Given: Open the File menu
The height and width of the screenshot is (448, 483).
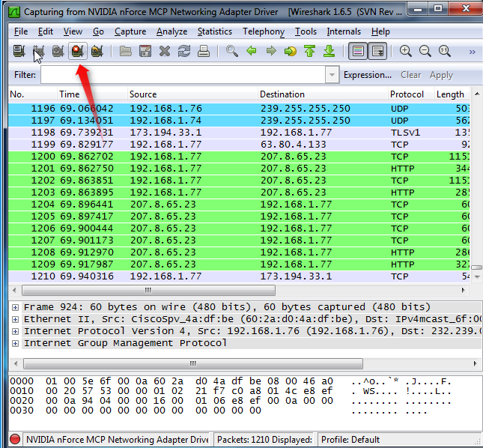Looking at the screenshot, I should click(21, 31).
